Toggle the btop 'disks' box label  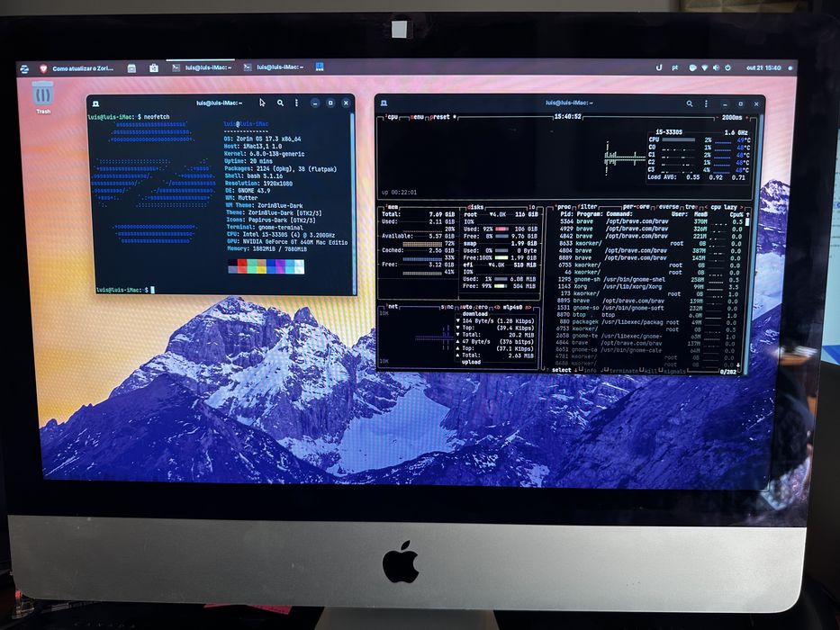[x=475, y=207]
